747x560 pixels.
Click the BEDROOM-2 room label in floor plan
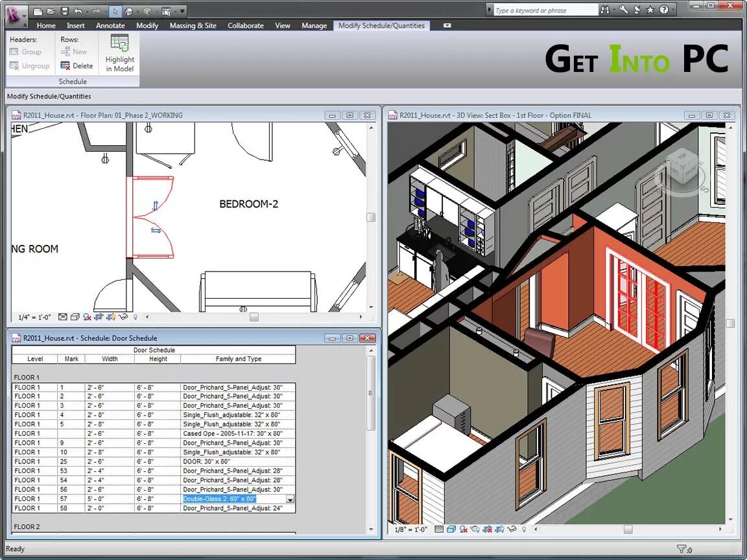[x=249, y=204]
